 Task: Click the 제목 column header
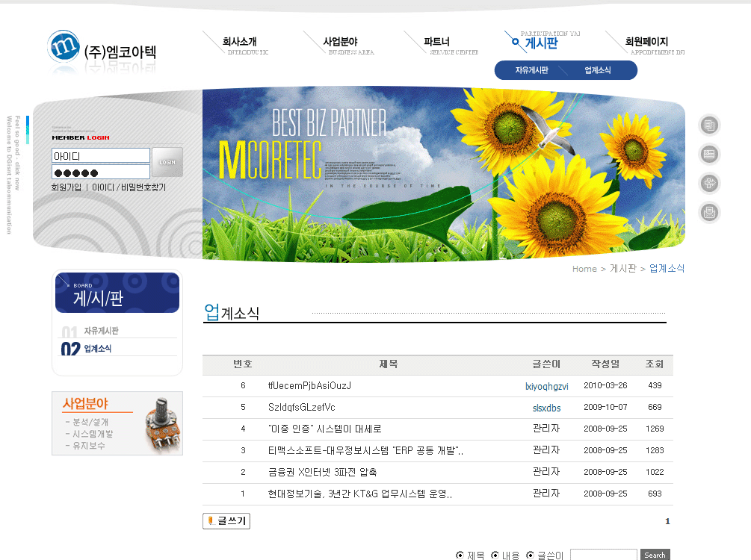click(x=389, y=364)
